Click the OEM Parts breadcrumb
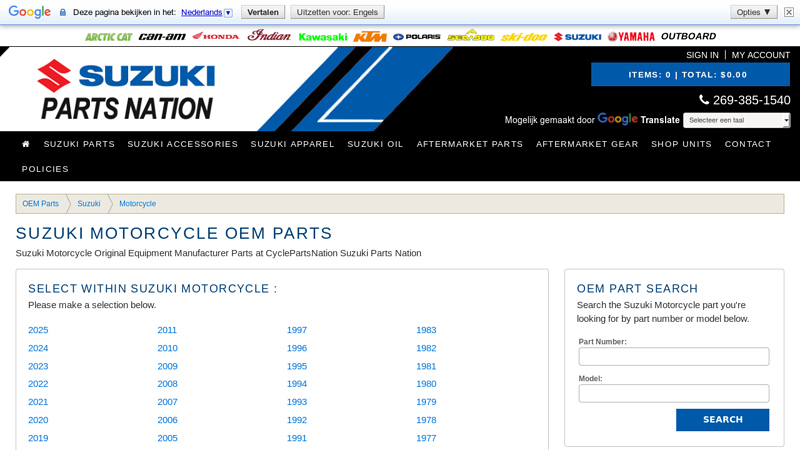Image resolution: width=800 pixels, height=450 pixels. 40,204
